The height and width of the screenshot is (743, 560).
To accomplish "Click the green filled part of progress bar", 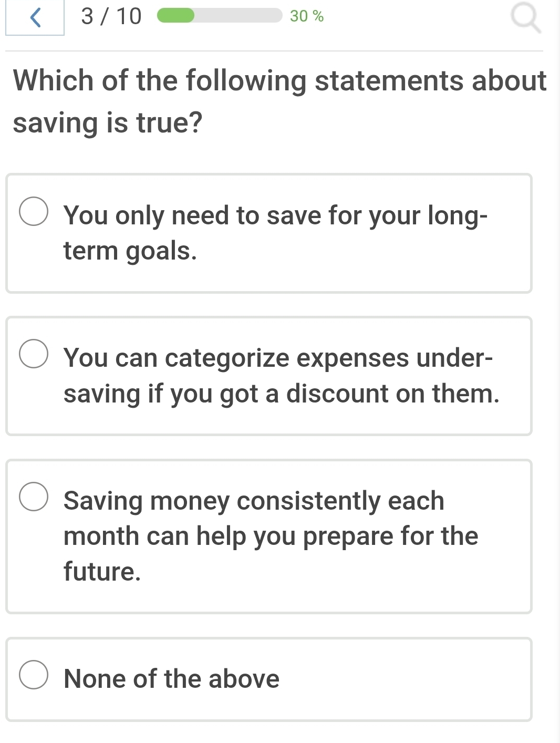I will 176,16.
